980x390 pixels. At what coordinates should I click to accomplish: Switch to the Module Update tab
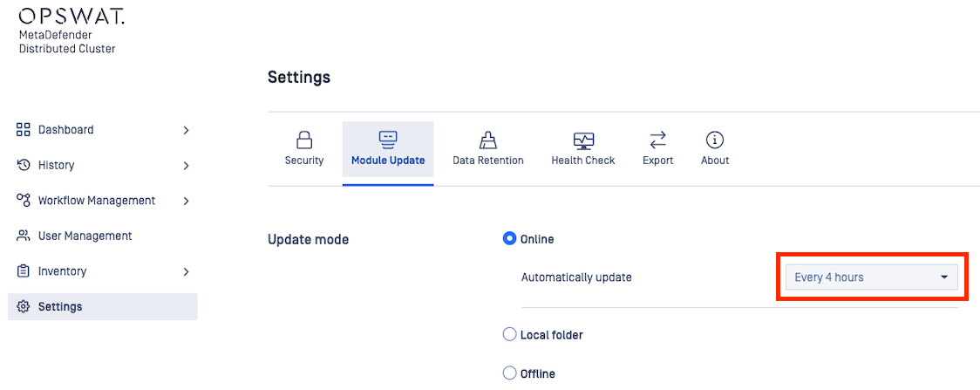click(388, 149)
